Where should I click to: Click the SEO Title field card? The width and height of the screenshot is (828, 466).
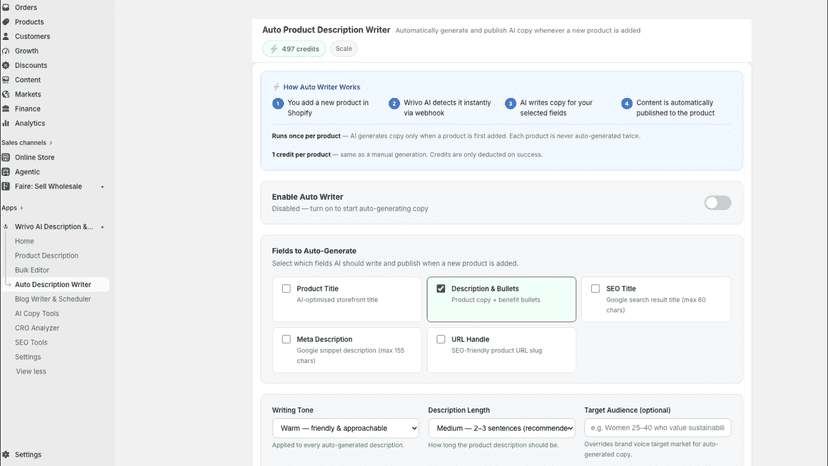click(656, 299)
